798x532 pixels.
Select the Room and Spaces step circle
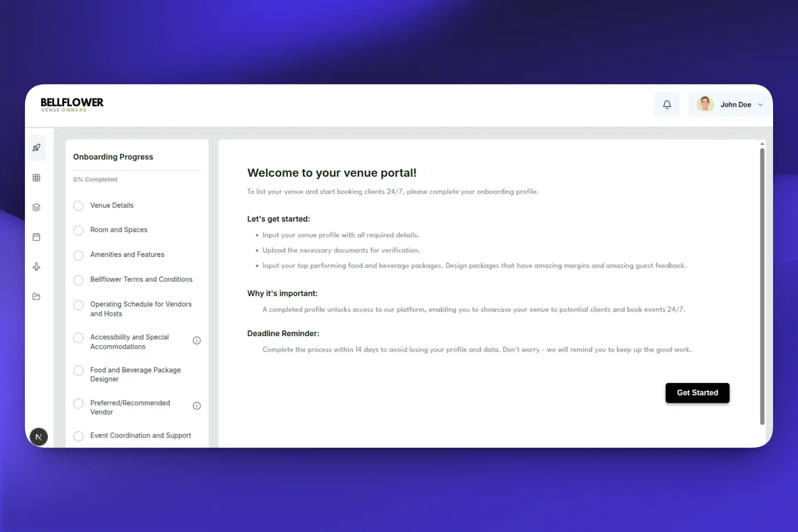tap(79, 231)
